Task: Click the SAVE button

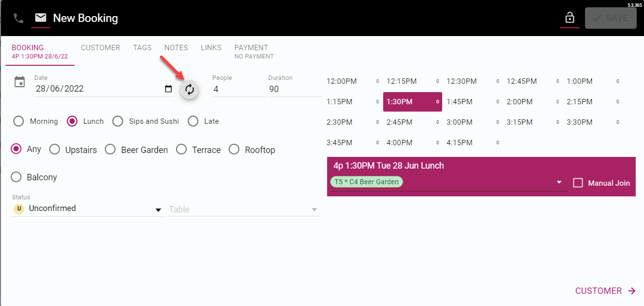Action: tap(610, 18)
